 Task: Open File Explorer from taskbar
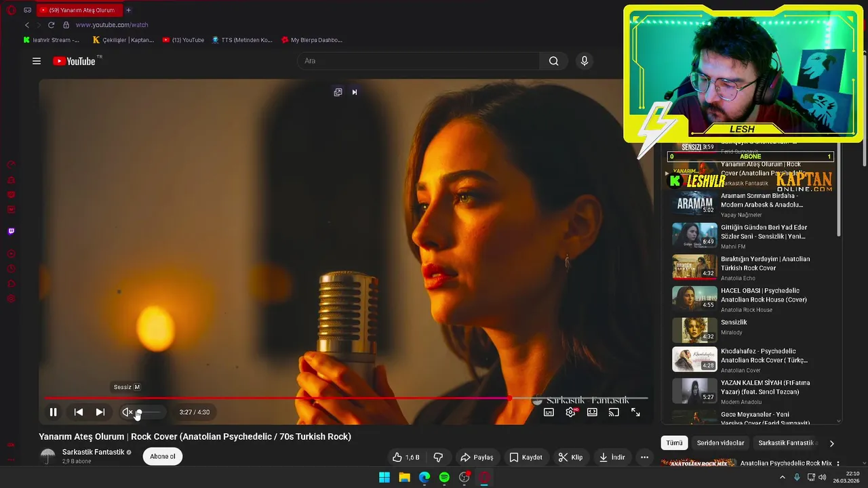(x=404, y=477)
